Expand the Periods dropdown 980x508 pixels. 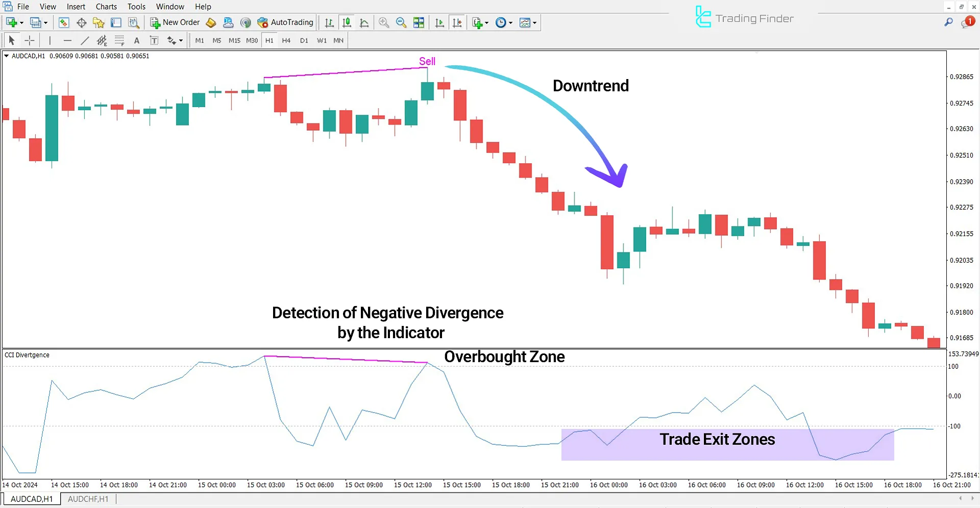click(x=510, y=22)
